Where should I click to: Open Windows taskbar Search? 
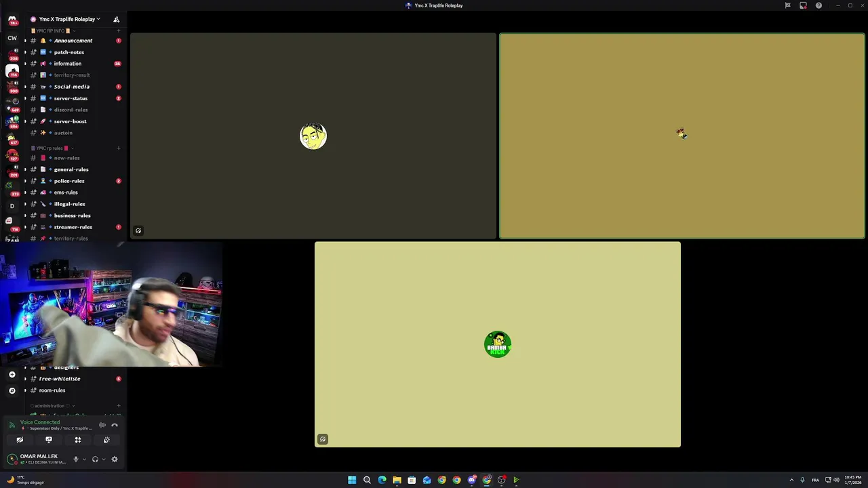point(367,480)
